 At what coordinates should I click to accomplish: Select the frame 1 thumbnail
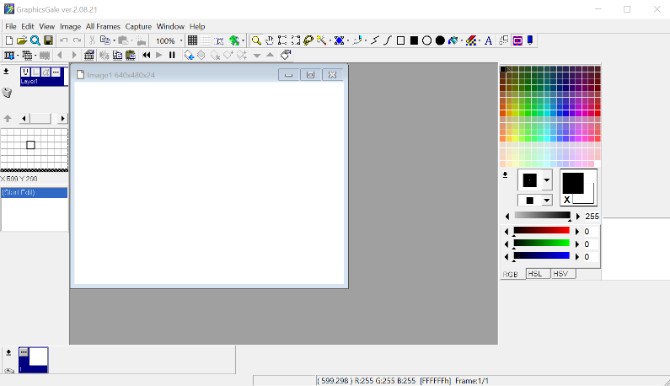pos(33,359)
